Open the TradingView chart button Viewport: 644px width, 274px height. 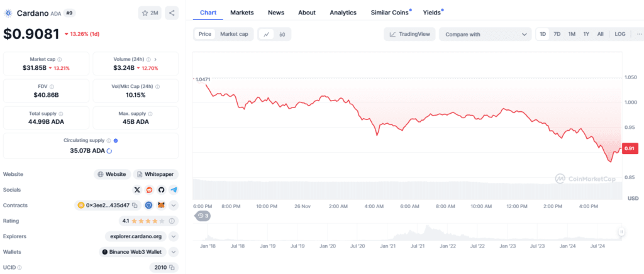click(409, 35)
